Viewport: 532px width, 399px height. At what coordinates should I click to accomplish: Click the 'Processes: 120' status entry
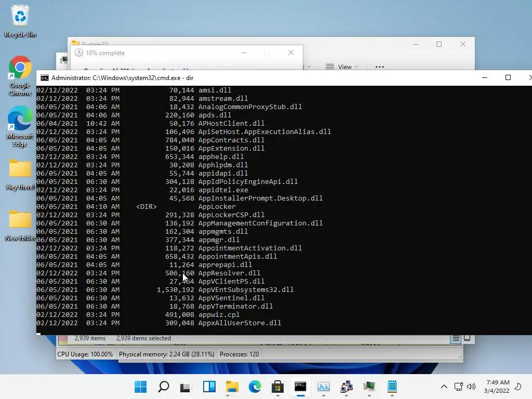click(239, 354)
